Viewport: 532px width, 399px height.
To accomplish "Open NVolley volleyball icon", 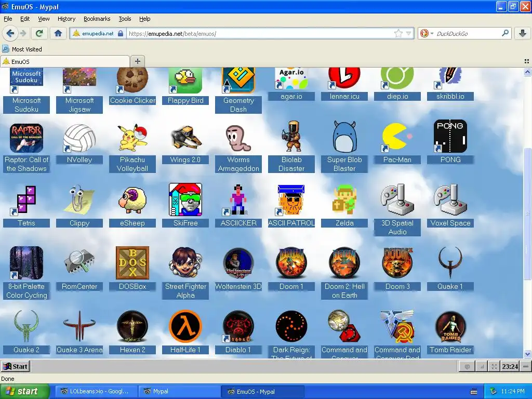I will pyautogui.click(x=79, y=138).
